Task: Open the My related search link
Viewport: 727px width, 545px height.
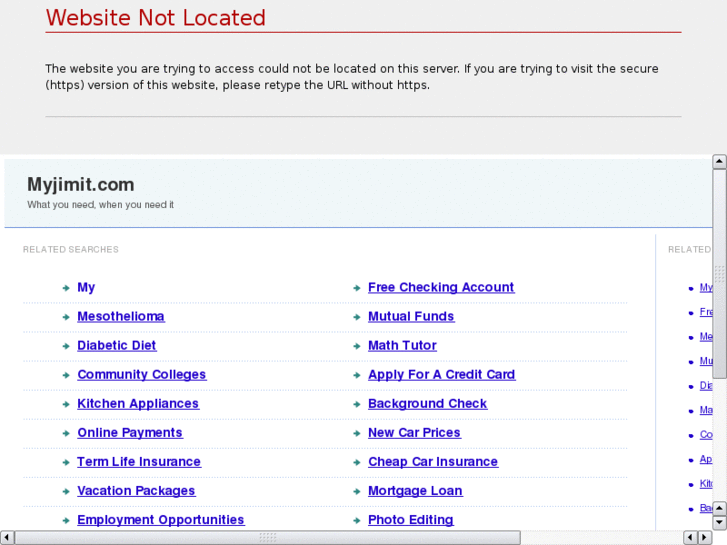Action: tap(86, 288)
